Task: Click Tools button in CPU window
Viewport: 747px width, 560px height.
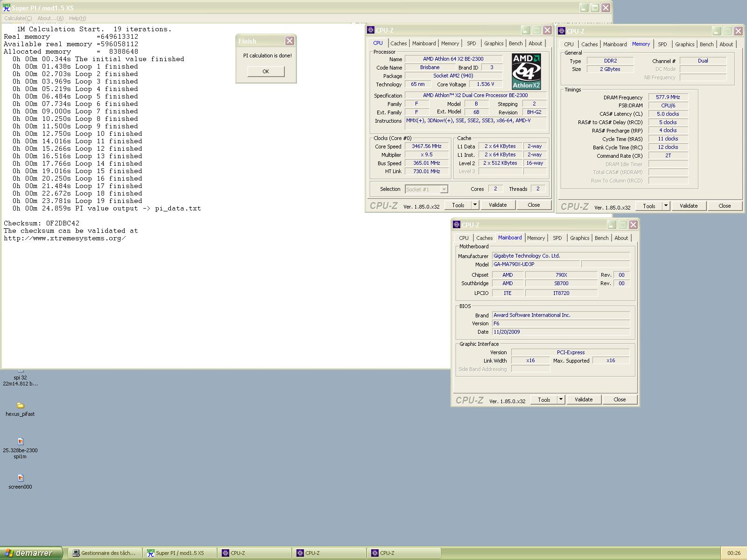Action: (x=458, y=205)
